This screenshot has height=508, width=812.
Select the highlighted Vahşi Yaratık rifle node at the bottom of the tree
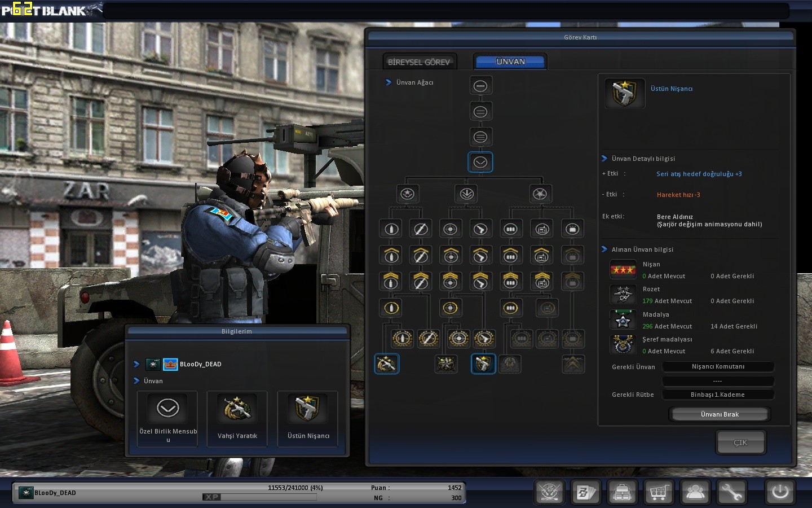(387, 364)
